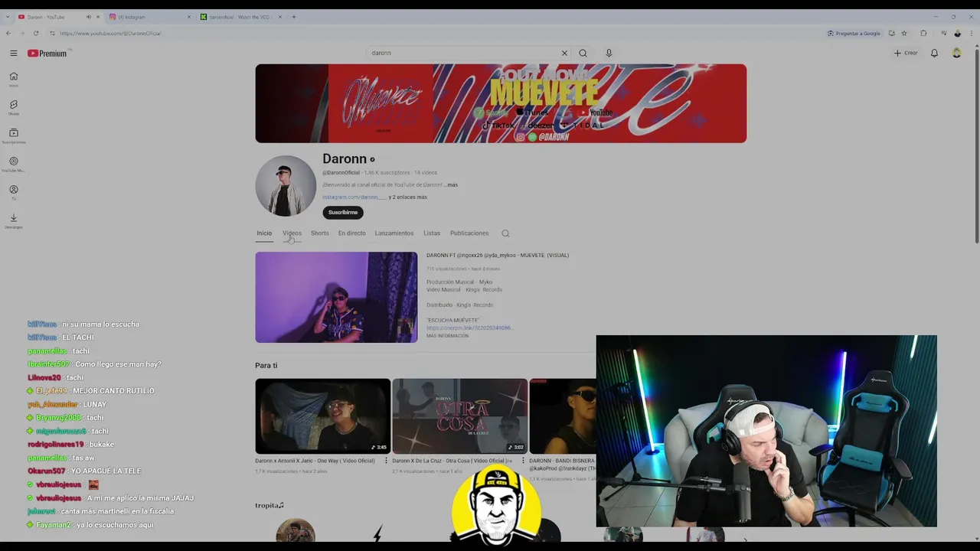Bookmark this page with the star icon
This screenshot has width=980, height=551.
tap(903, 33)
